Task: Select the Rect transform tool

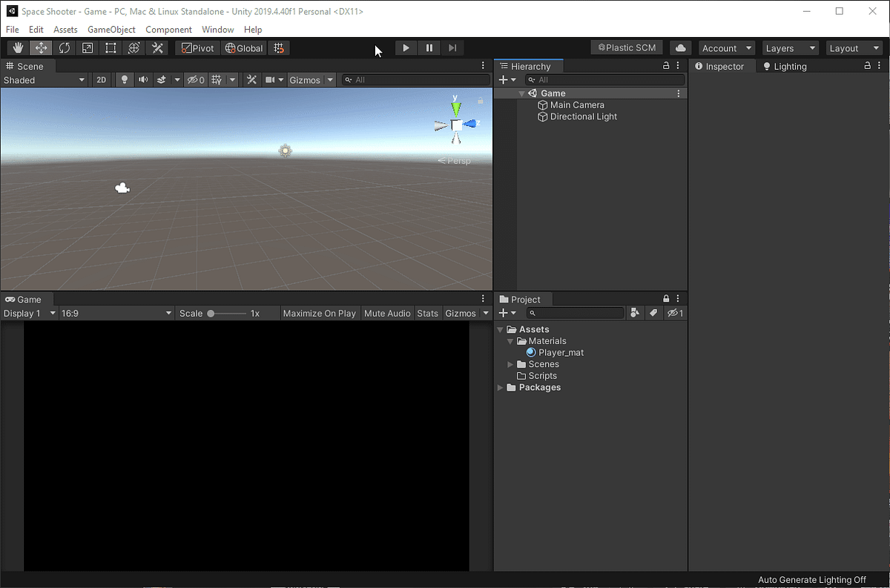Action: pyautogui.click(x=111, y=47)
